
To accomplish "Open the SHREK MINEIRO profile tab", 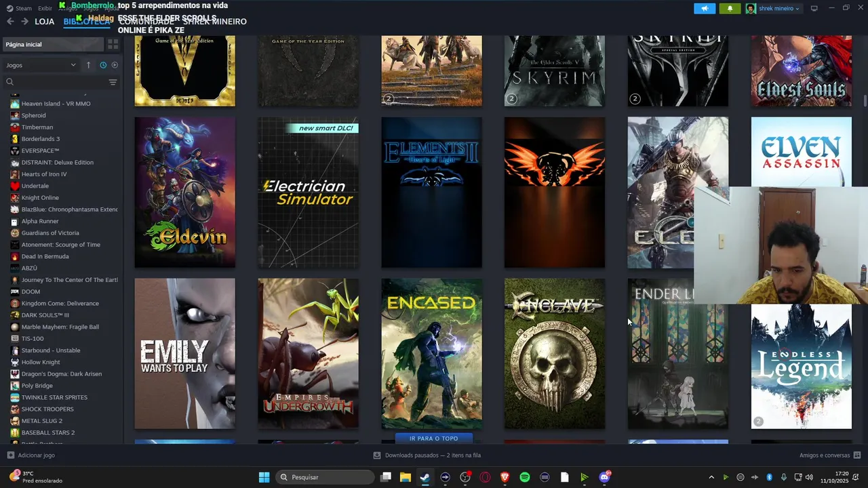I will (214, 22).
